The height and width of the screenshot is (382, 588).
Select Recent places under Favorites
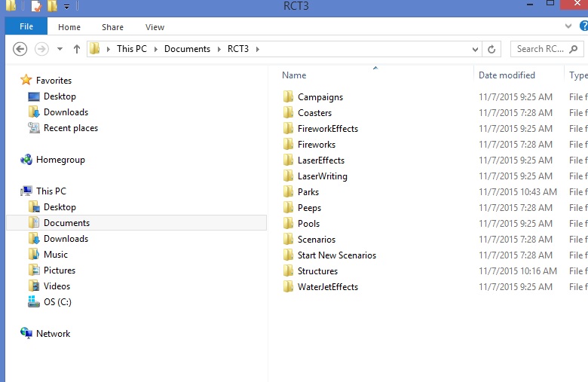(70, 128)
